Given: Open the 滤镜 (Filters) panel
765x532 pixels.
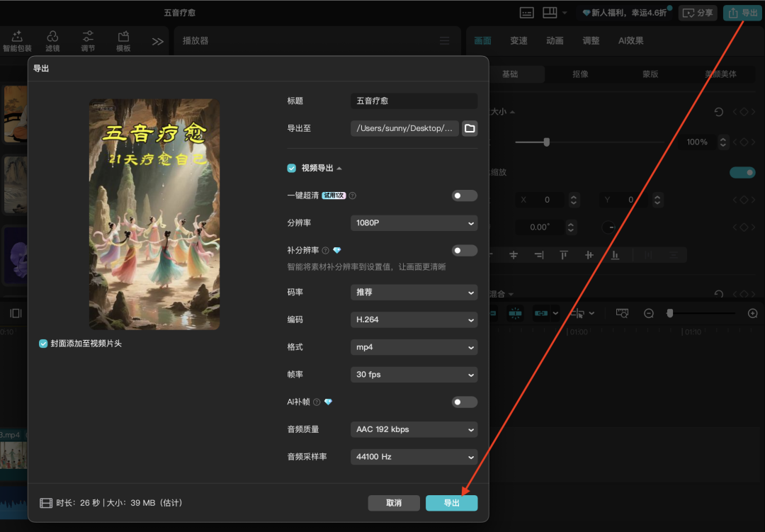Looking at the screenshot, I should [x=52, y=40].
